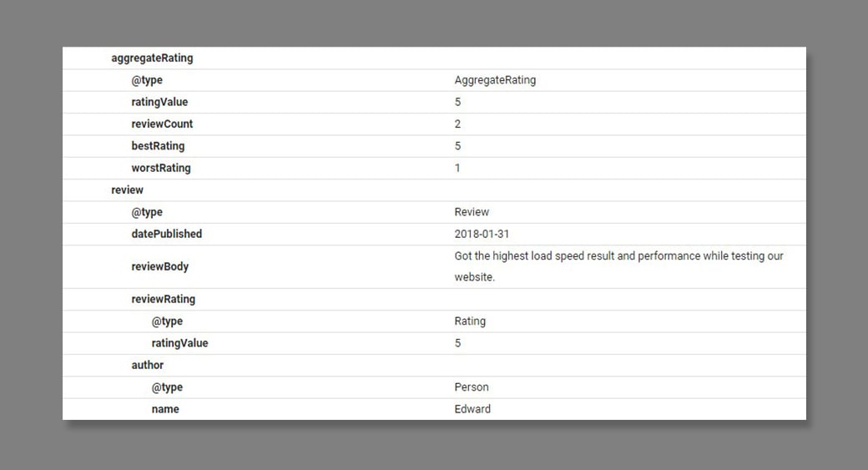Screen dimensions: 868x470
Task: Select the Review type value
Action: 472,212
